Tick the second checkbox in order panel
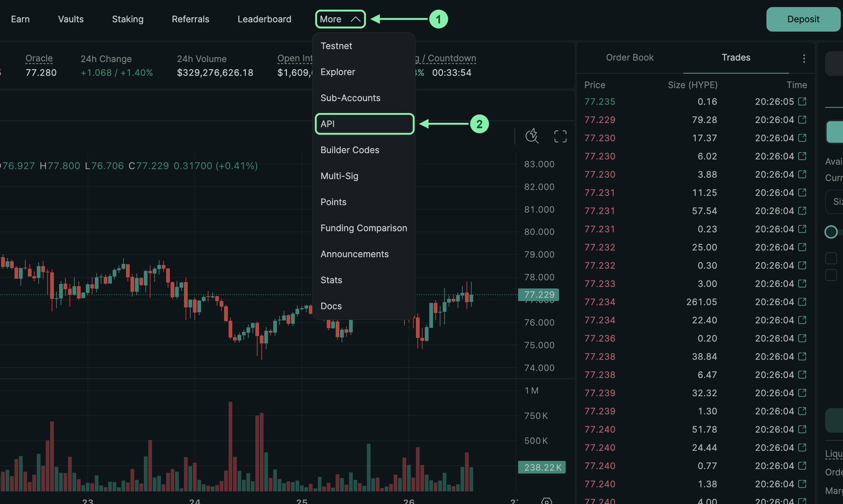The width and height of the screenshot is (843, 504). point(831,275)
